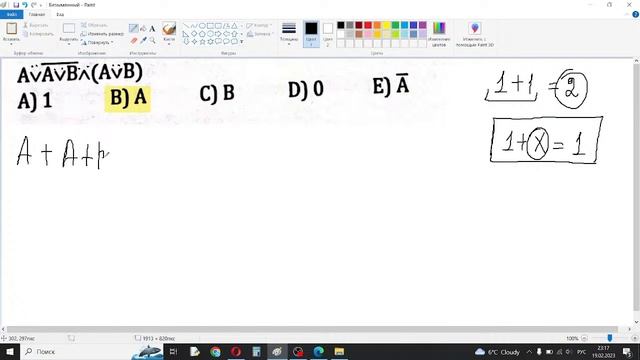Select the Color picker eyedropper tool

143,40
